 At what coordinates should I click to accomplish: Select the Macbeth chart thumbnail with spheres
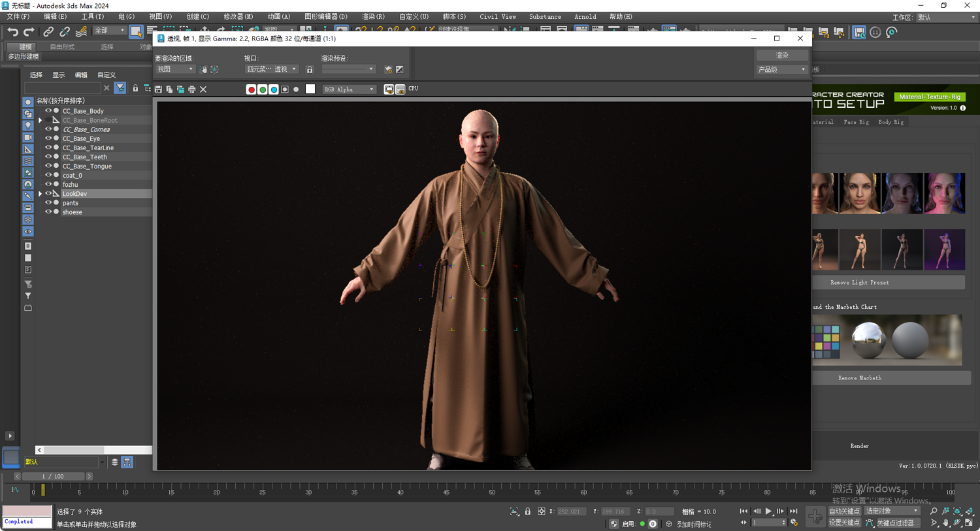[x=887, y=340]
